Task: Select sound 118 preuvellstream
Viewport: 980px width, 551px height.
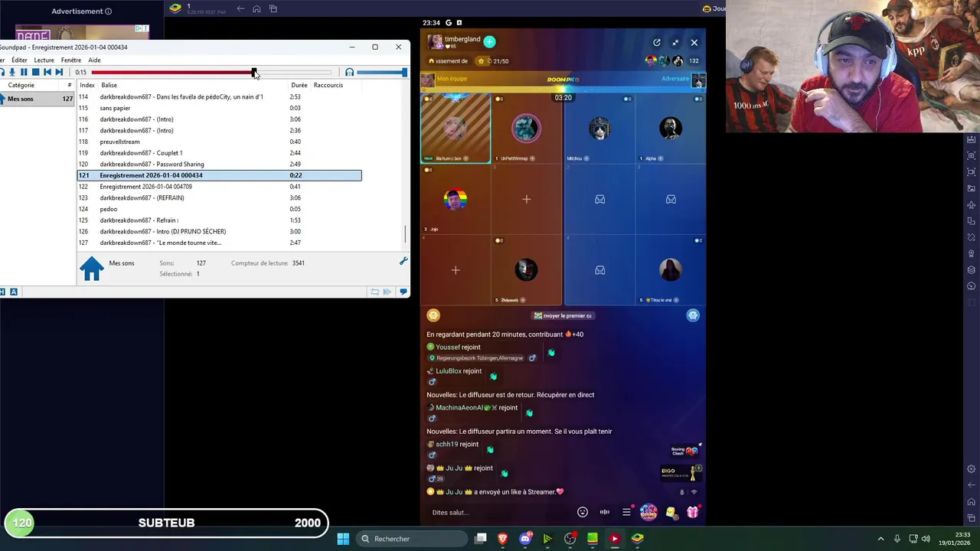Action: coord(219,142)
